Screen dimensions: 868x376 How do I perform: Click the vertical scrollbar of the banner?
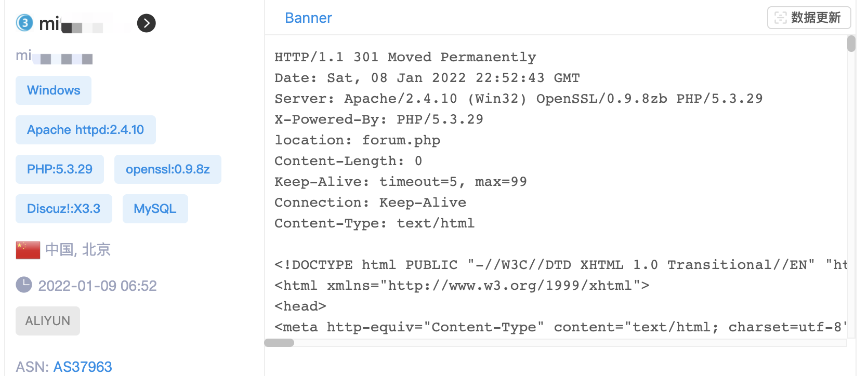pyautogui.click(x=851, y=44)
